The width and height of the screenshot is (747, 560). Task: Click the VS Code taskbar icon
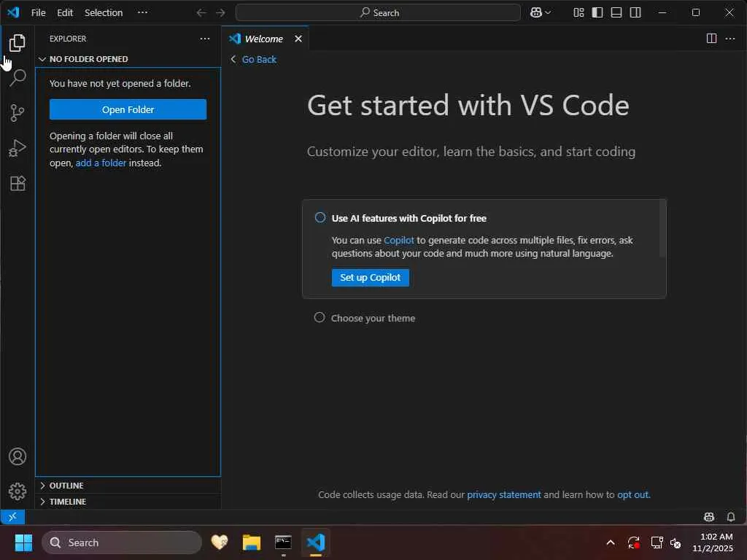tap(315, 542)
